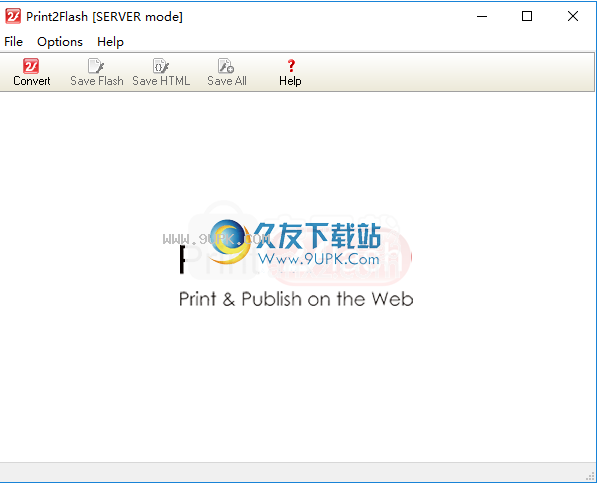Click the Print2Flash title bar app icon

[13, 16]
